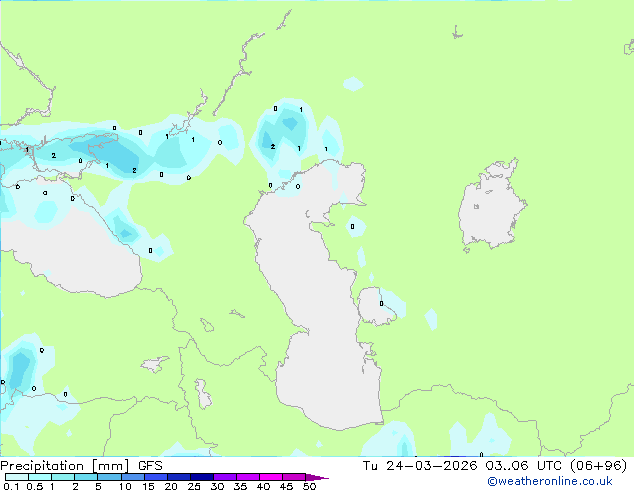Click the '(06+96)' forecast run text
This screenshot has height=490, width=634.
click(598, 466)
